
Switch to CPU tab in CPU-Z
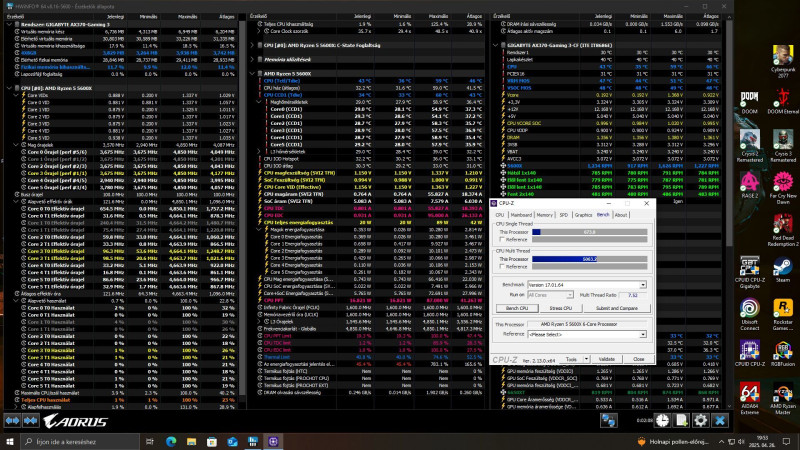(499, 215)
